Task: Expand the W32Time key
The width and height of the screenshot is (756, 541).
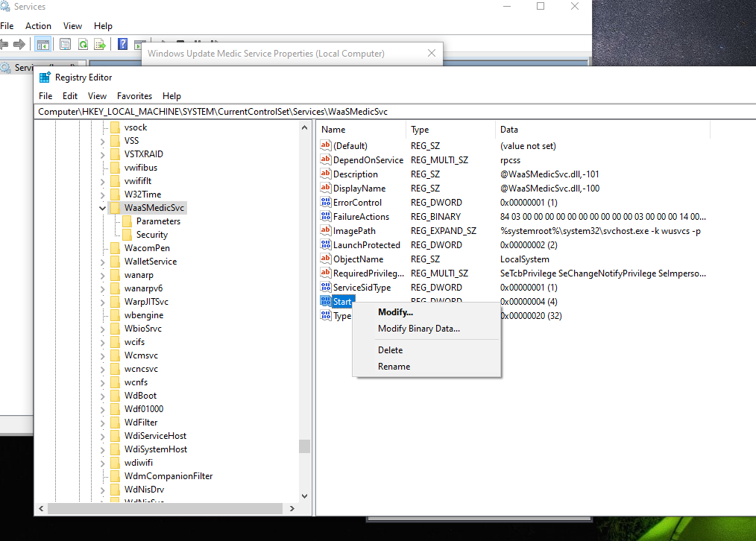Action: point(103,195)
